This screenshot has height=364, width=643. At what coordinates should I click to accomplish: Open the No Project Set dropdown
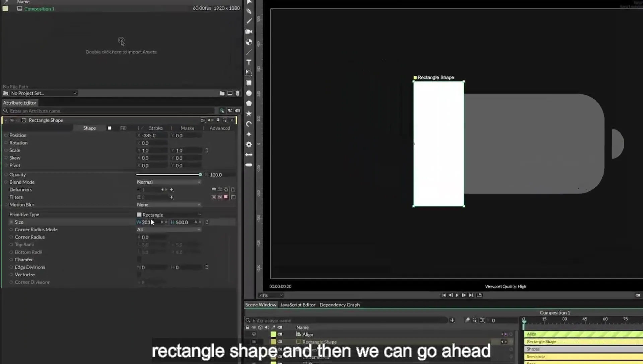(43, 93)
